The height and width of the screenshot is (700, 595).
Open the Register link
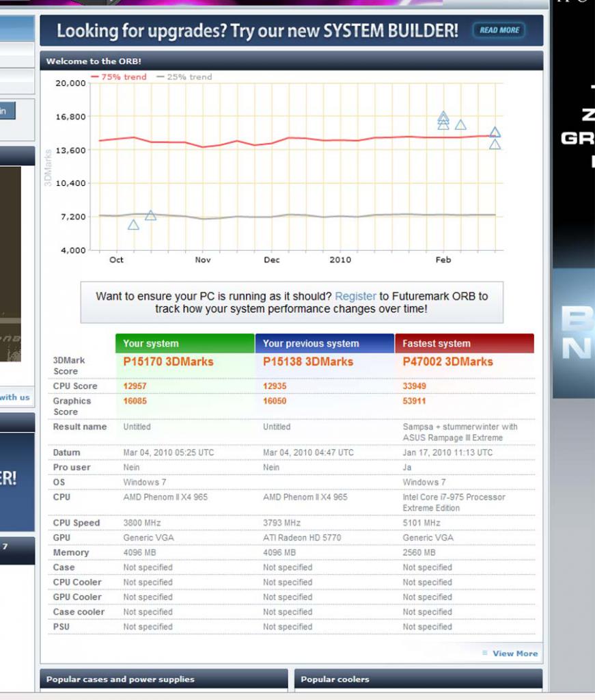355,296
